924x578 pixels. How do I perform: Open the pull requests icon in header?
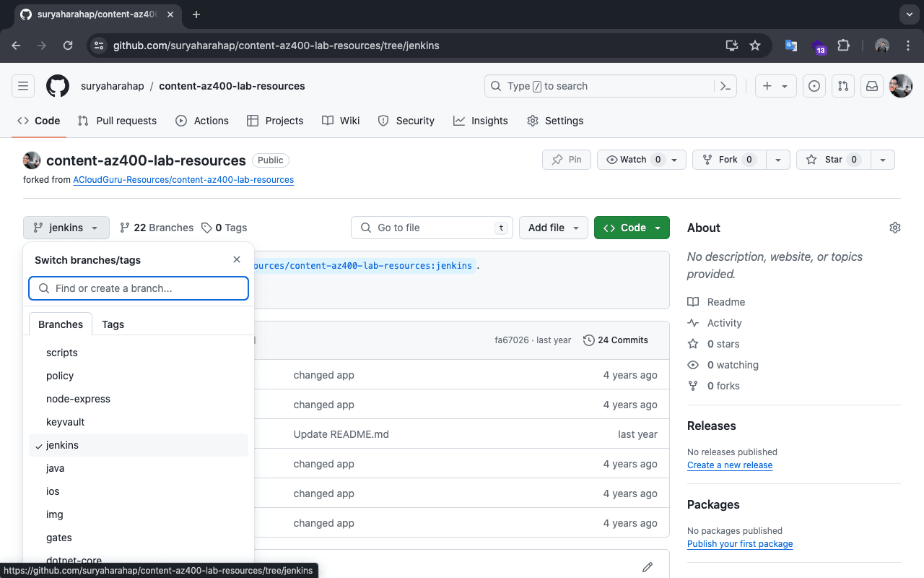pos(843,86)
